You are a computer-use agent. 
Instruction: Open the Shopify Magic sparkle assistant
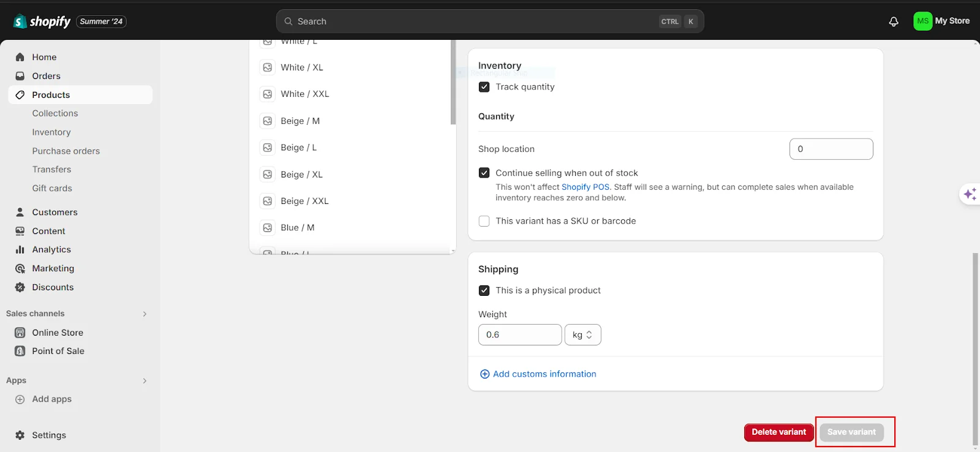pos(970,194)
